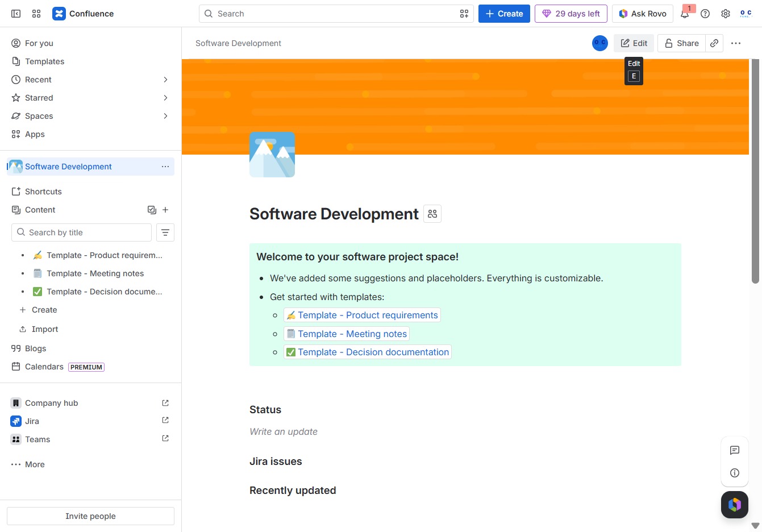The image size is (762, 532).
Task: Click the Confluence logo
Action: point(83,14)
